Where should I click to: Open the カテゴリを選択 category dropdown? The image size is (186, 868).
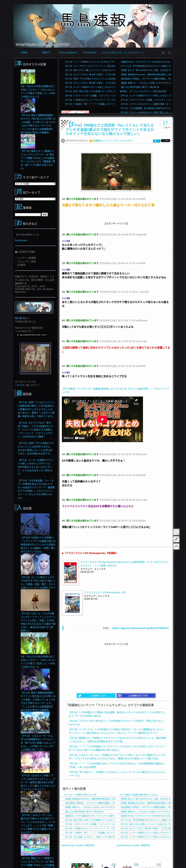coord(35,184)
